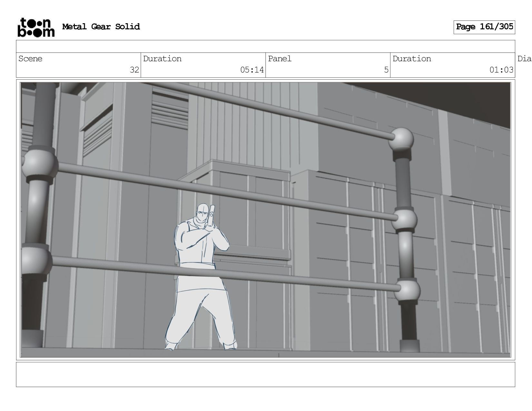
Task: Click the scene duration value '05:14'
Action: (x=252, y=70)
